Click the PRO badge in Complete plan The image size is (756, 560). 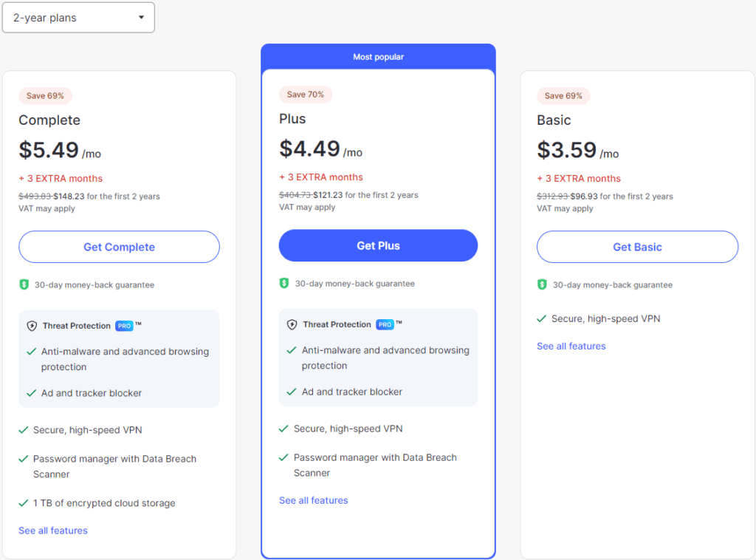tap(124, 326)
